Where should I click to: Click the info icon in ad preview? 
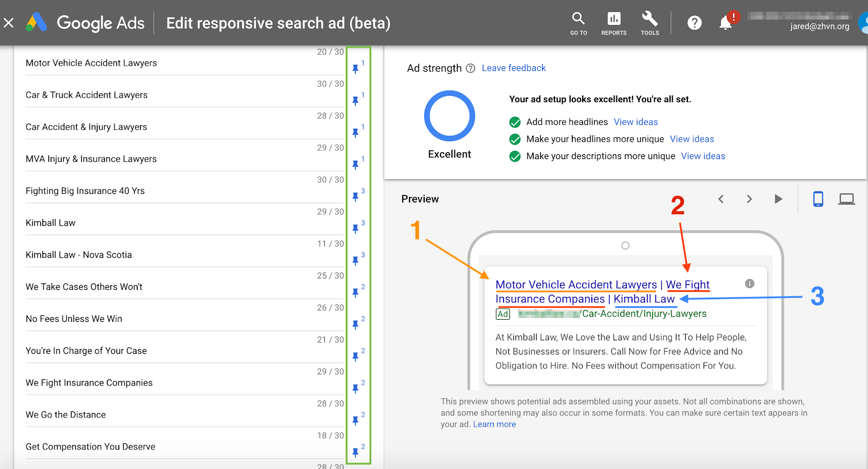coord(750,283)
